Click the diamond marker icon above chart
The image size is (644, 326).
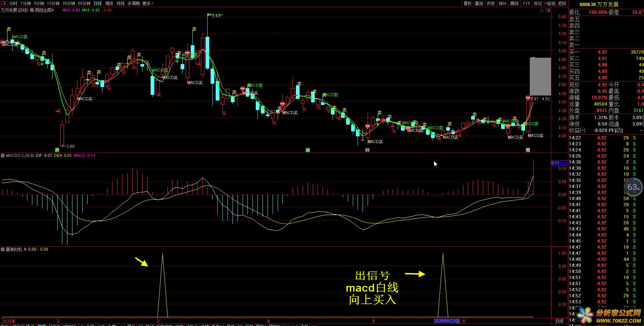(x=542, y=10)
